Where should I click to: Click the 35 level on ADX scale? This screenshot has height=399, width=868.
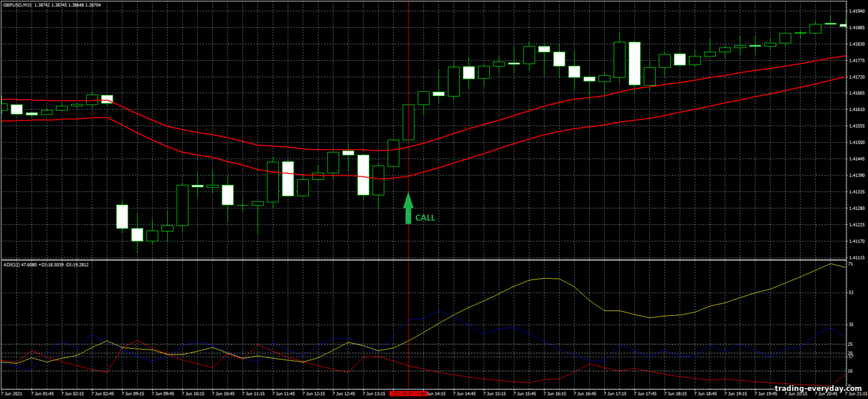tap(851, 325)
